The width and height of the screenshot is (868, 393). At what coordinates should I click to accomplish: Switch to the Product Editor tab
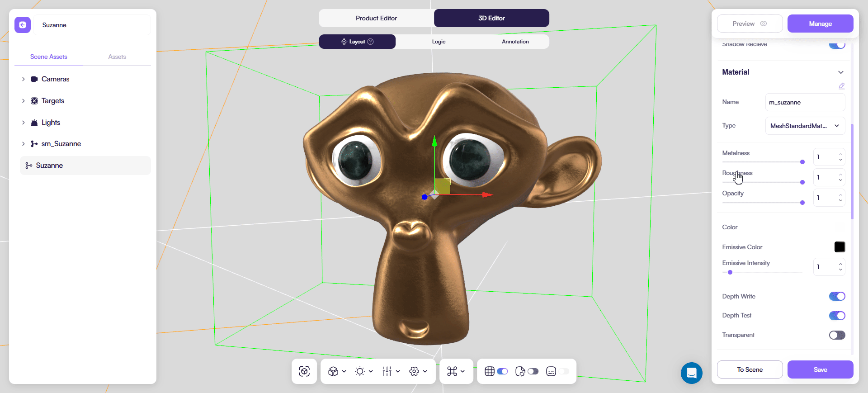(376, 18)
